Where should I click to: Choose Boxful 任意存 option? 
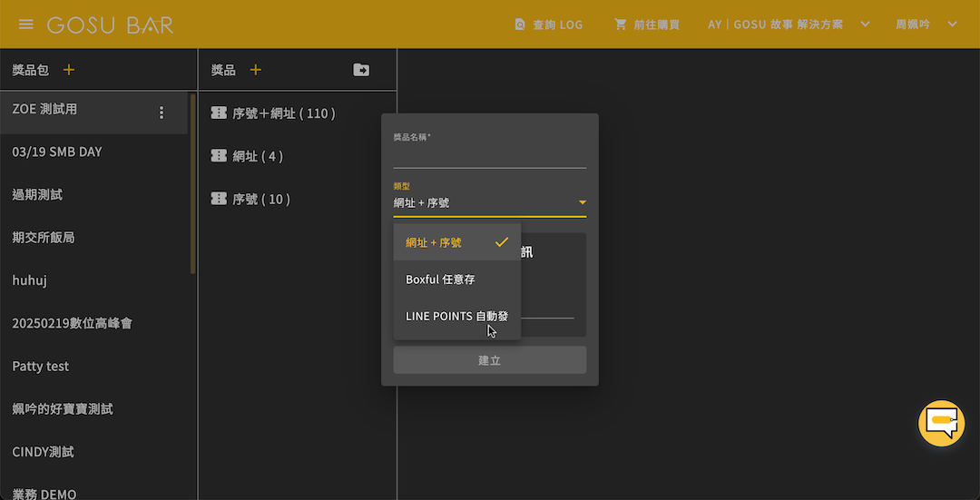click(456, 279)
